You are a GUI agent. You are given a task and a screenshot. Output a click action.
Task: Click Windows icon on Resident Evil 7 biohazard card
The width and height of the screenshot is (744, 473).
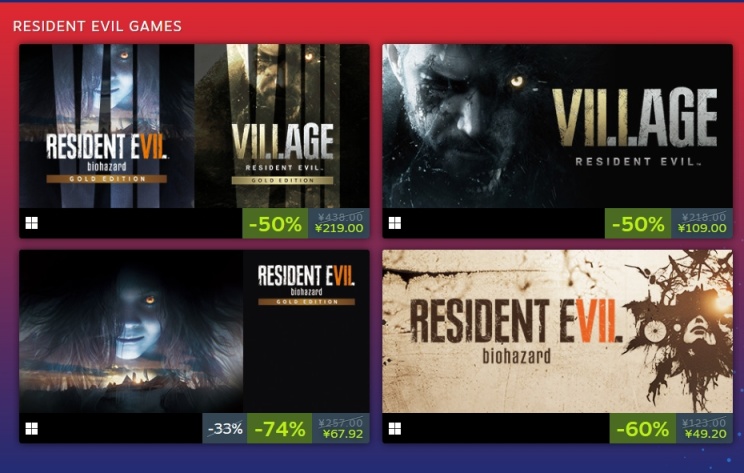395,428
